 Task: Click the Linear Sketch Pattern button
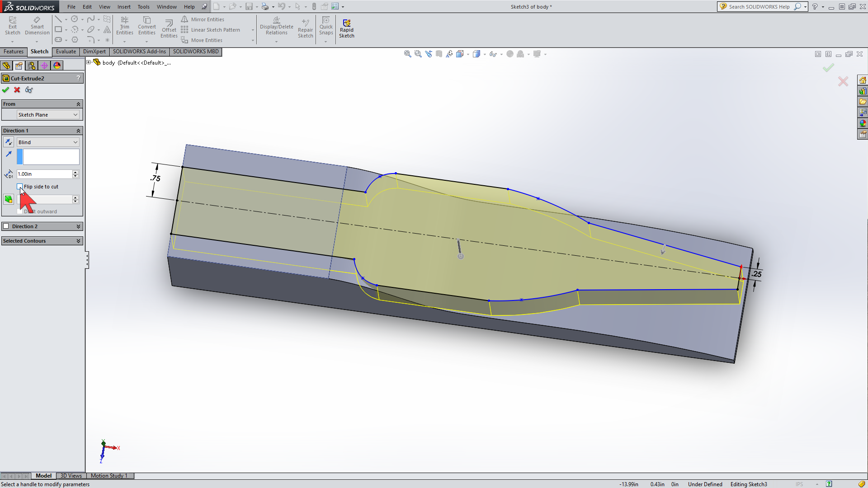(211, 30)
